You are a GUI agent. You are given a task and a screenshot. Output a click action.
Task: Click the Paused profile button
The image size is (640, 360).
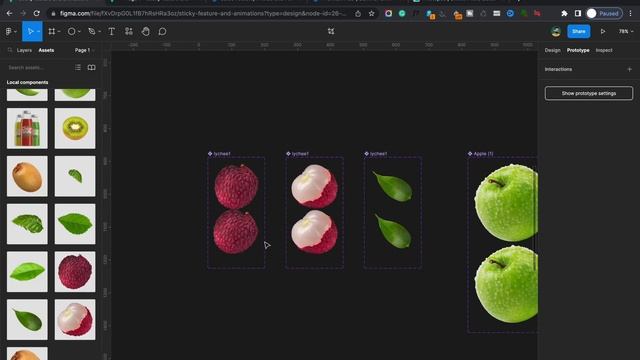pos(604,13)
